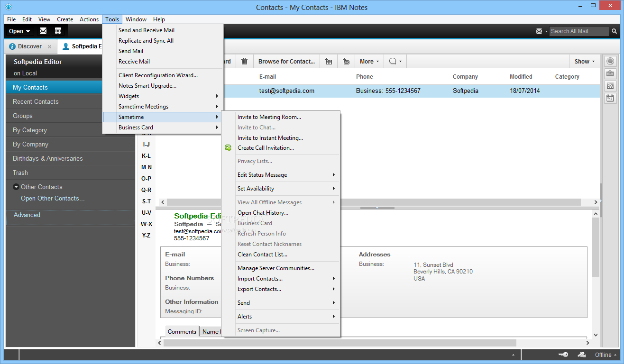This screenshot has height=364, width=624.
Task: Click the key security icon in status bar
Action: (563, 355)
